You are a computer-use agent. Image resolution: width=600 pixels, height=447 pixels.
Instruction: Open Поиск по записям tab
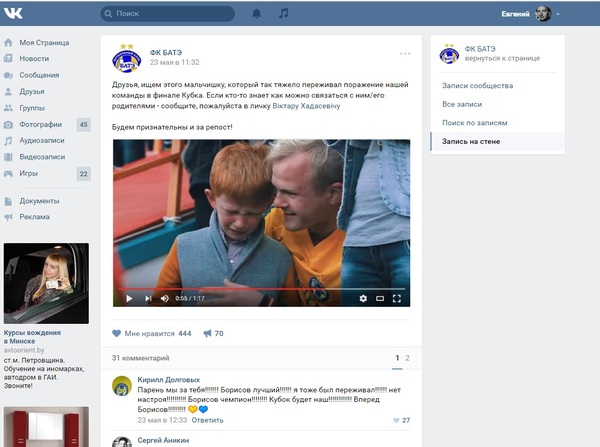pos(474,123)
